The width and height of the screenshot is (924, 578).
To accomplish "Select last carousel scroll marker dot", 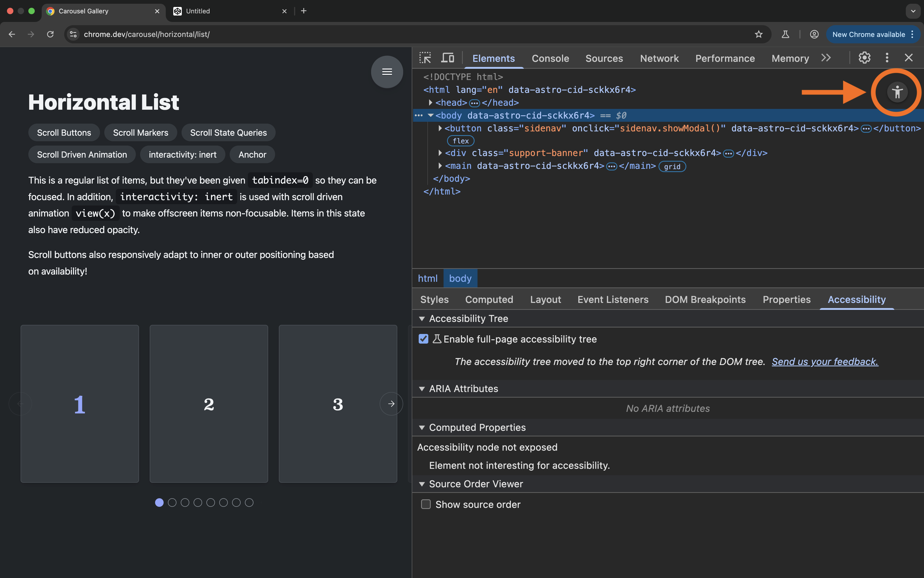I will point(249,503).
